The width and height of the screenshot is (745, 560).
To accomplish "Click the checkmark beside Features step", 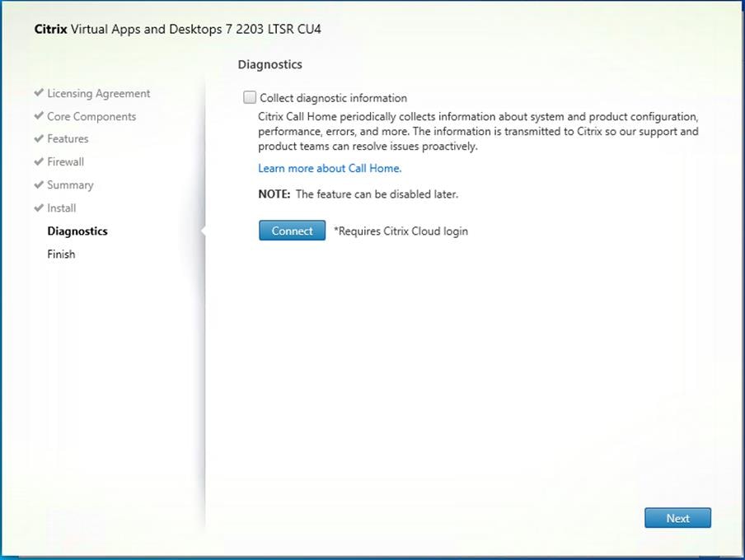I will [38, 138].
